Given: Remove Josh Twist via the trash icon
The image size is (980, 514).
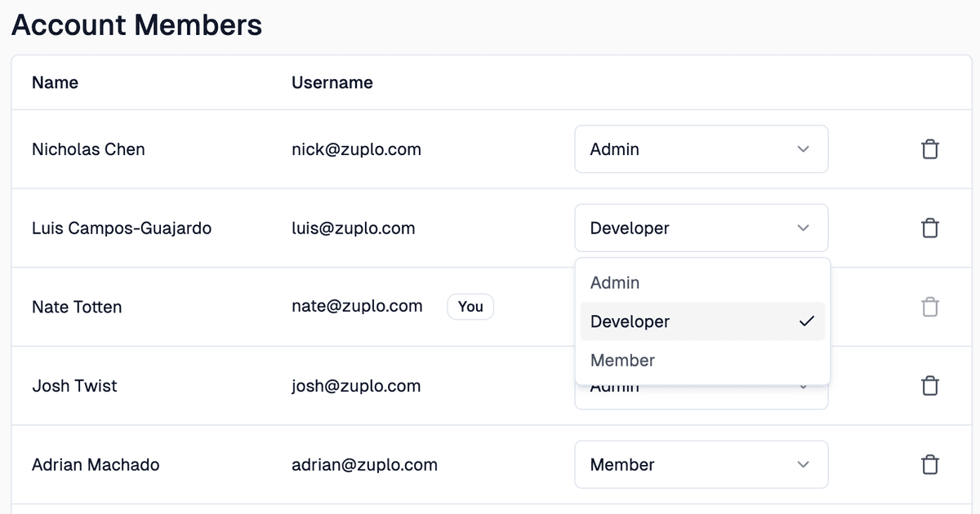Looking at the screenshot, I should [929, 386].
